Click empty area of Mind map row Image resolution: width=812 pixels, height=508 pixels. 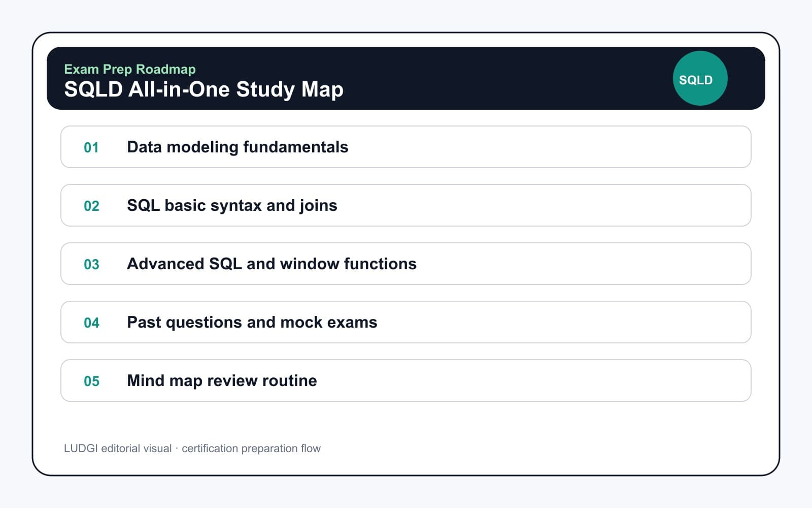[533, 380]
